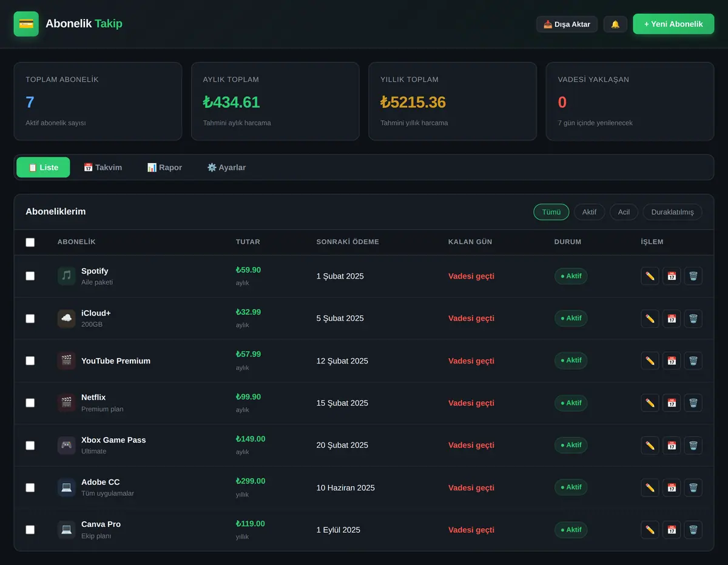Screen dimensions: 728x565
Task: Select the iCloud+ row checkbox
Action: point(30,319)
